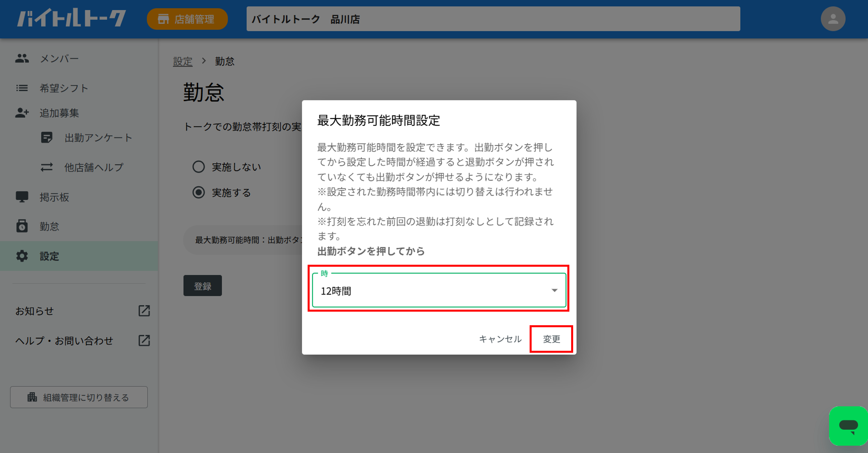Open 希望シフト in the sidebar
The height and width of the screenshot is (453, 868).
pos(79,88)
